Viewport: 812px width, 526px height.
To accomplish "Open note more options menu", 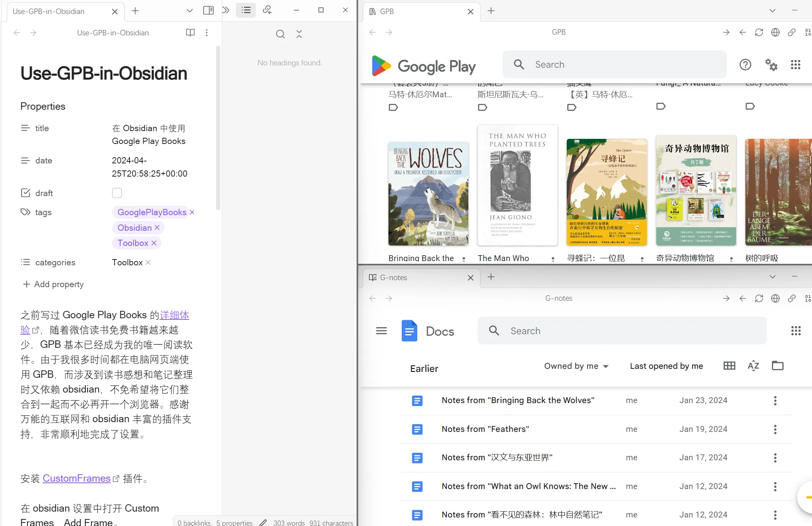I will pyautogui.click(x=207, y=33).
